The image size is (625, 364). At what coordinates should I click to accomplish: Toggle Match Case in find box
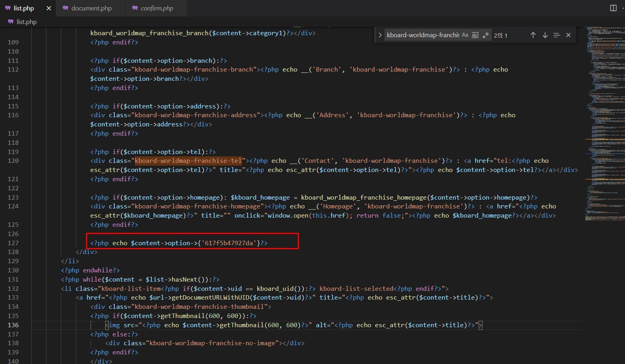click(465, 35)
